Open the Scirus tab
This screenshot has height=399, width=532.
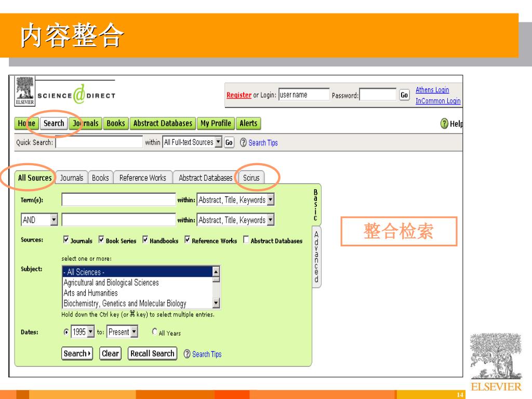pyautogui.click(x=251, y=178)
